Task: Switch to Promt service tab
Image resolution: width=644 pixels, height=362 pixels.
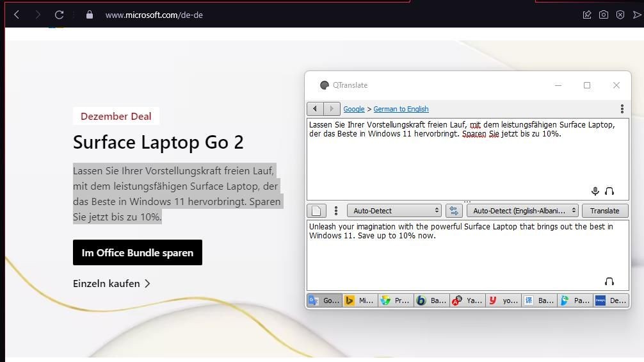Action: tap(396, 300)
